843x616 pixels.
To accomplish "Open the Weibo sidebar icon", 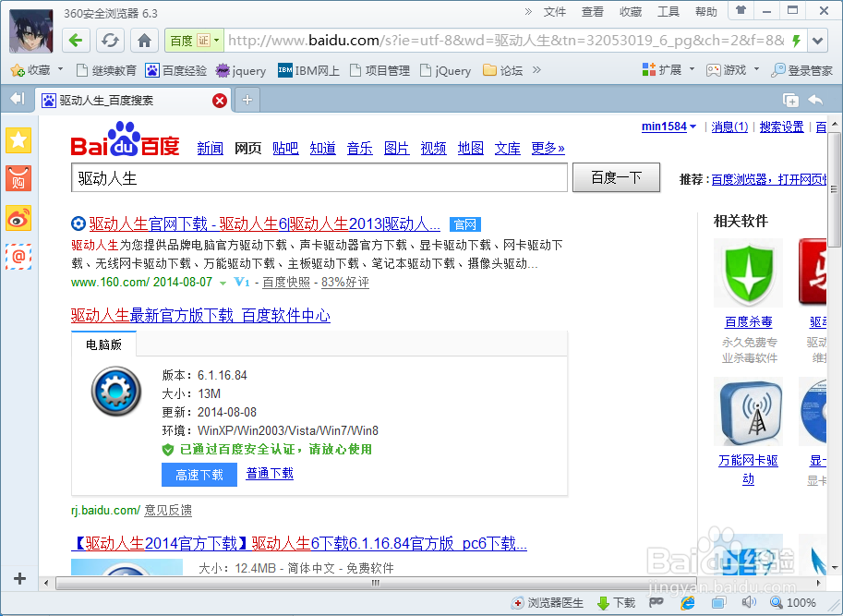I will pos(18,218).
